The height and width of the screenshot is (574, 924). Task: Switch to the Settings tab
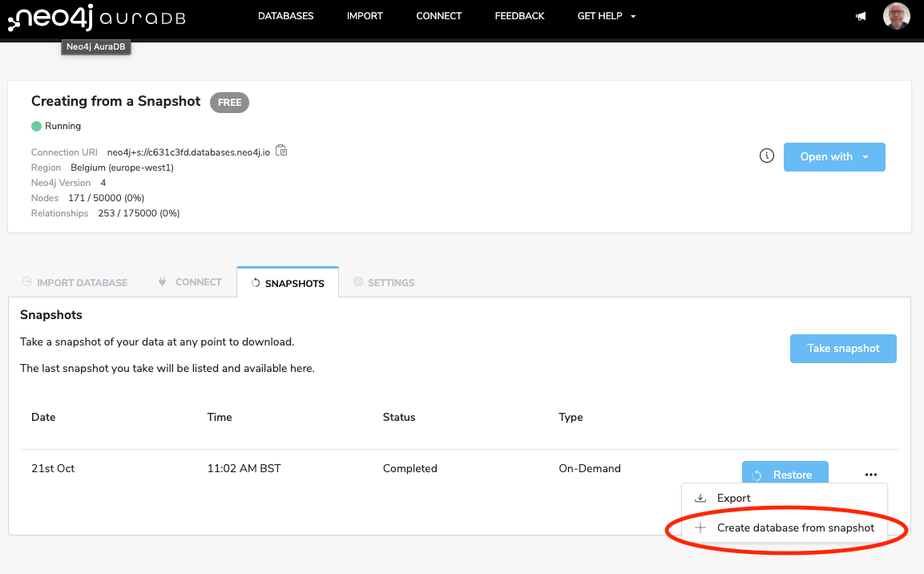(384, 282)
